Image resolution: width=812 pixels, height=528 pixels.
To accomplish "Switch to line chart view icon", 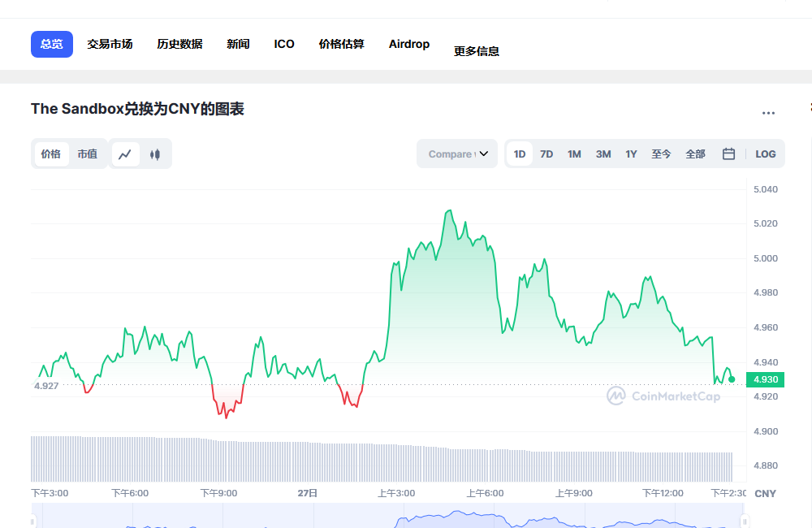I will 125,154.
